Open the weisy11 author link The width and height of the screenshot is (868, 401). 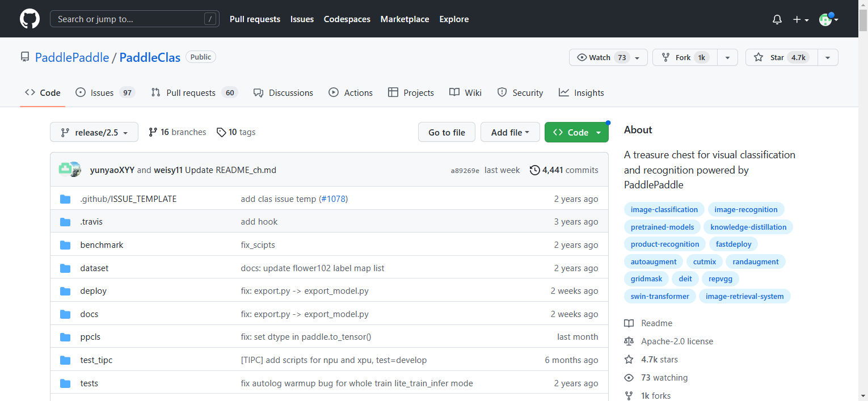168,170
